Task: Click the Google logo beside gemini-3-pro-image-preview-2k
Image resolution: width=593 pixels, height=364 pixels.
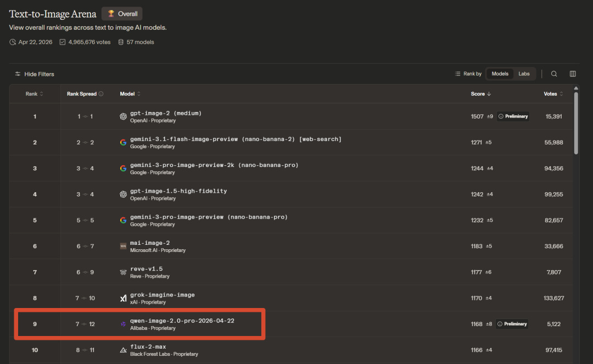Action: click(x=124, y=168)
